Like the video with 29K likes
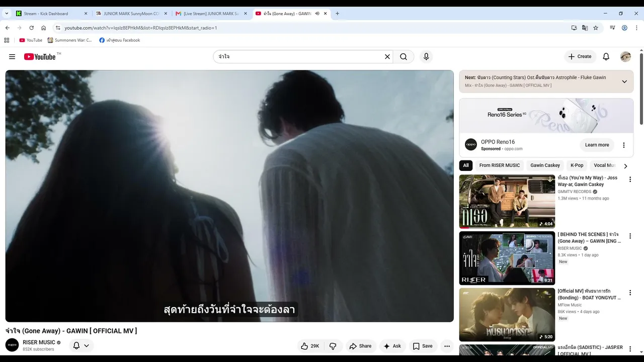This screenshot has height=362, width=644. (x=310, y=346)
